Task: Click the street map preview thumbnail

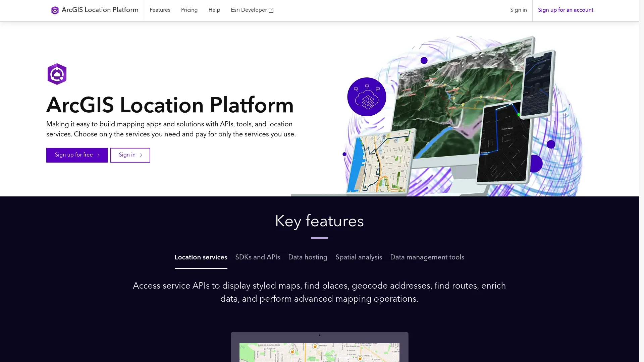Action: (319, 352)
